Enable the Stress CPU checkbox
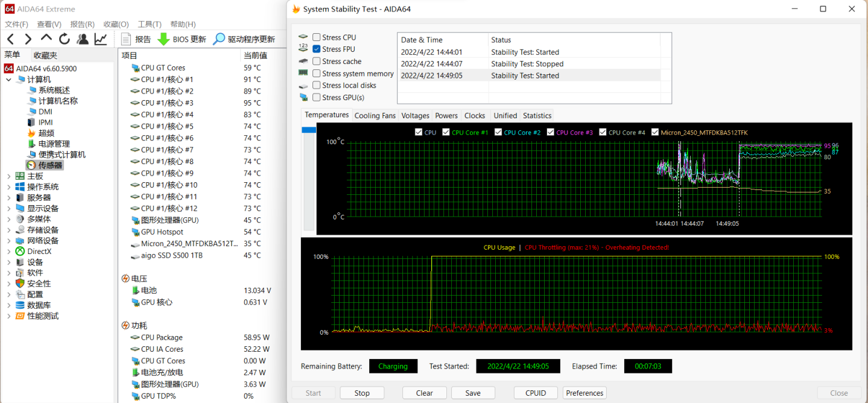 (317, 37)
